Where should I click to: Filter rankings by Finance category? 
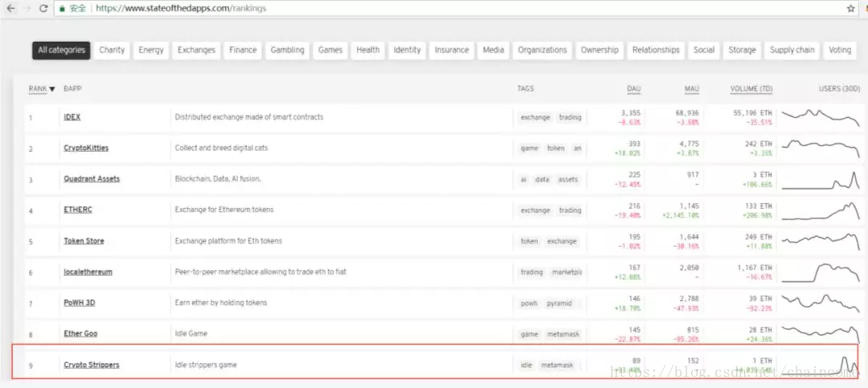click(243, 50)
